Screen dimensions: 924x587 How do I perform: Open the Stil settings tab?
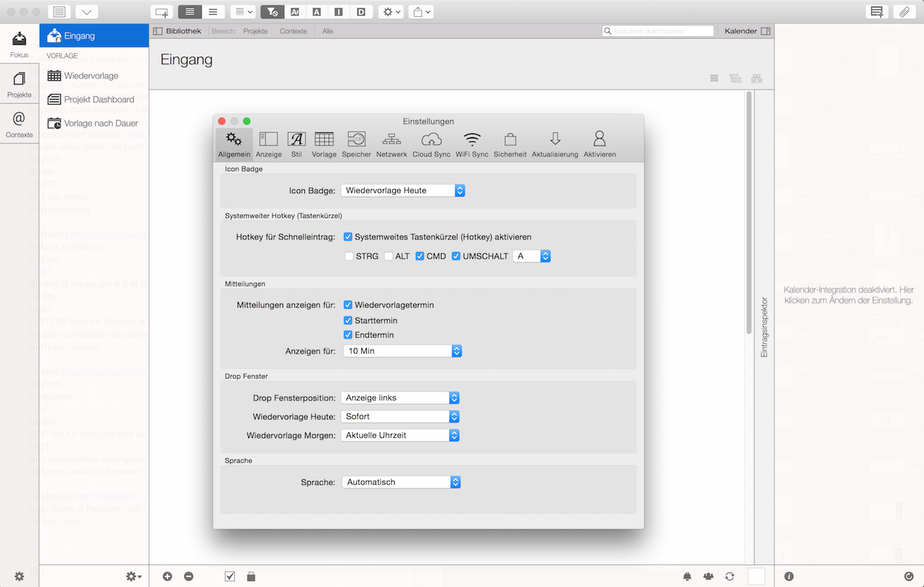296,144
